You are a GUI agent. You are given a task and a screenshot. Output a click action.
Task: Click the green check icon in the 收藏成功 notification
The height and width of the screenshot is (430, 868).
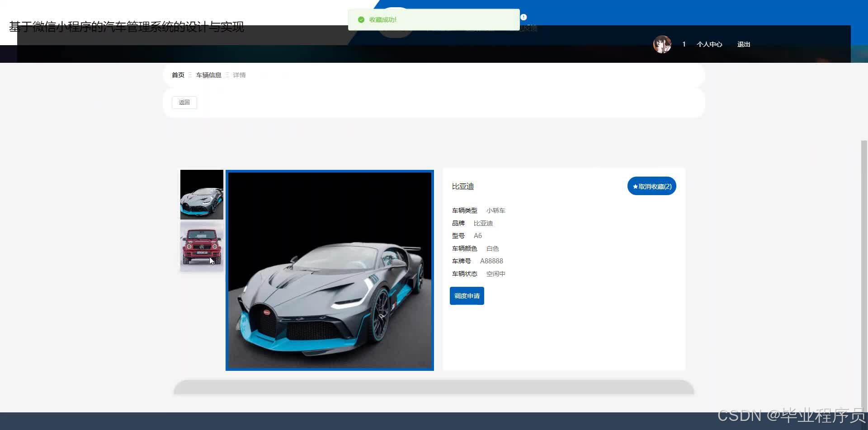coord(361,20)
